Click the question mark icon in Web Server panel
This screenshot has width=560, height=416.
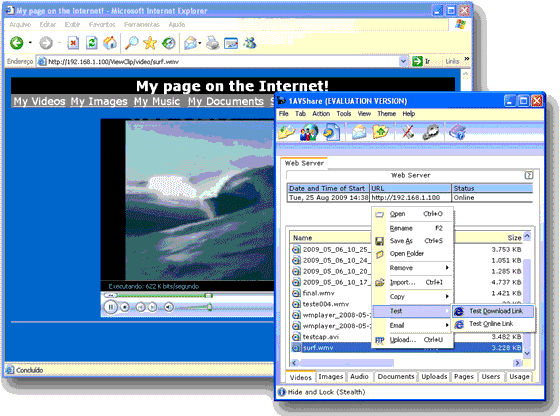pyautogui.click(x=529, y=175)
